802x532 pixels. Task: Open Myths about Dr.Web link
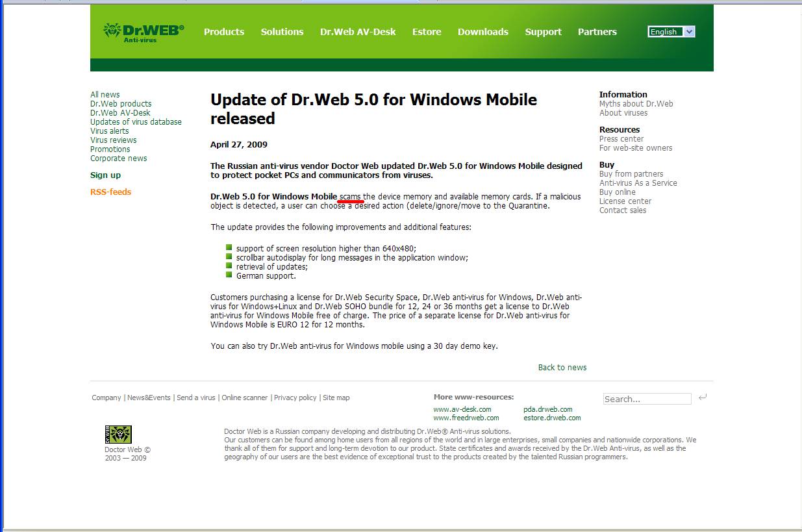point(636,104)
